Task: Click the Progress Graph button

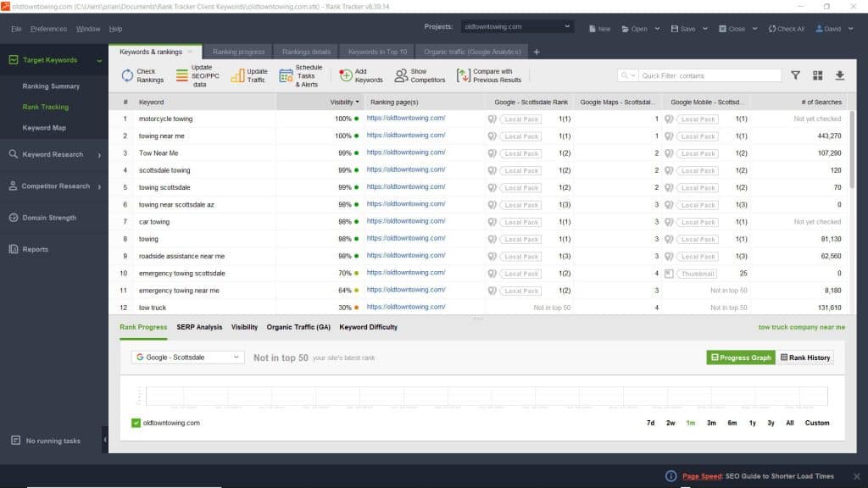Action: pos(741,358)
